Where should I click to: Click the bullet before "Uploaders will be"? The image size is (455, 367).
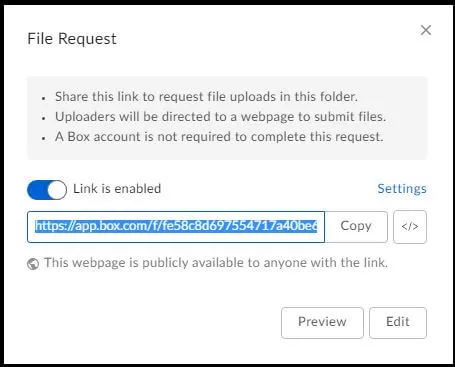(43, 118)
